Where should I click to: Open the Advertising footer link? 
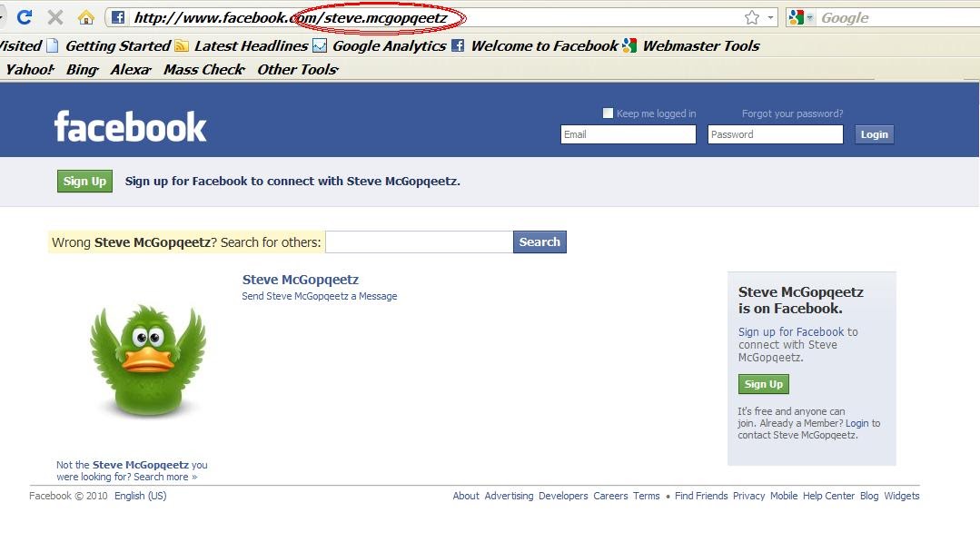coord(509,496)
